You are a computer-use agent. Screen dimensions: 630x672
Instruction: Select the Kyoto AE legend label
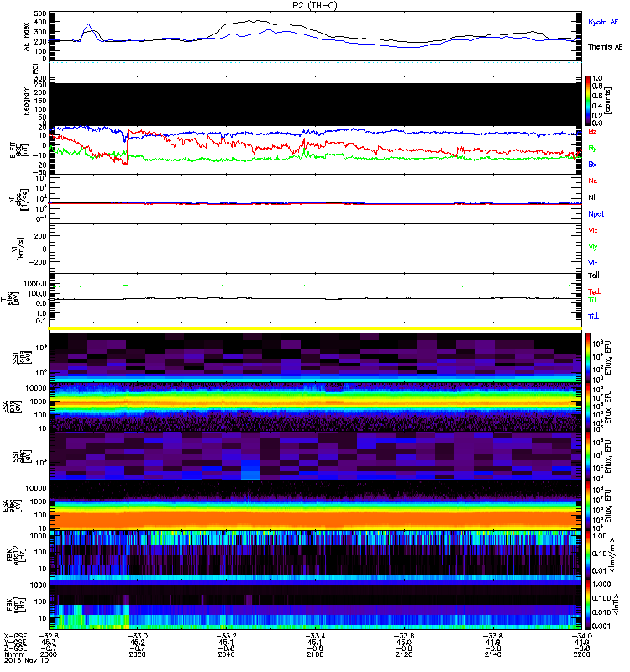click(603, 22)
